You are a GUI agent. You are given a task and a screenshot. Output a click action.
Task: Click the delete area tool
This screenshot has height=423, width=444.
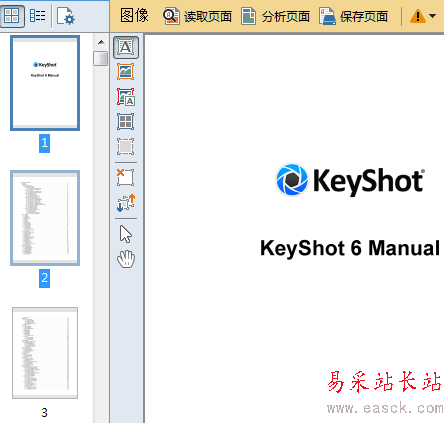point(126,177)
